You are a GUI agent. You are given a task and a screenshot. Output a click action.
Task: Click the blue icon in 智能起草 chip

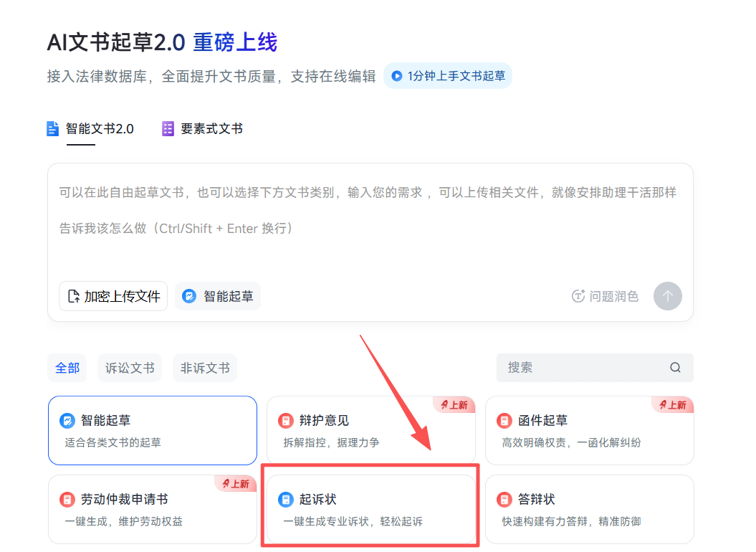click(x=189, y=296)
